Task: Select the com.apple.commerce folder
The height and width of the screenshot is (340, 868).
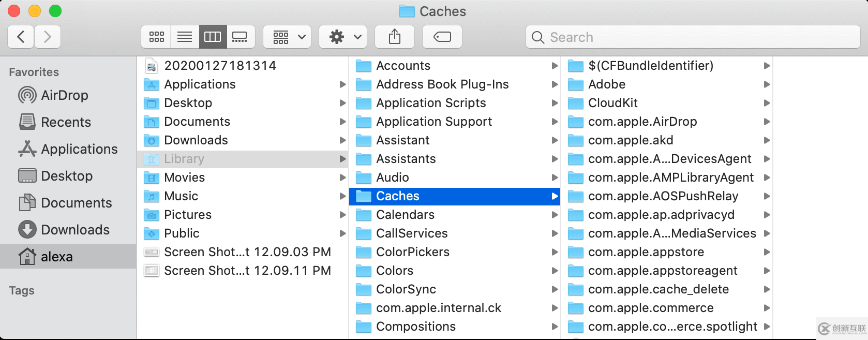Action: (667, 308)
